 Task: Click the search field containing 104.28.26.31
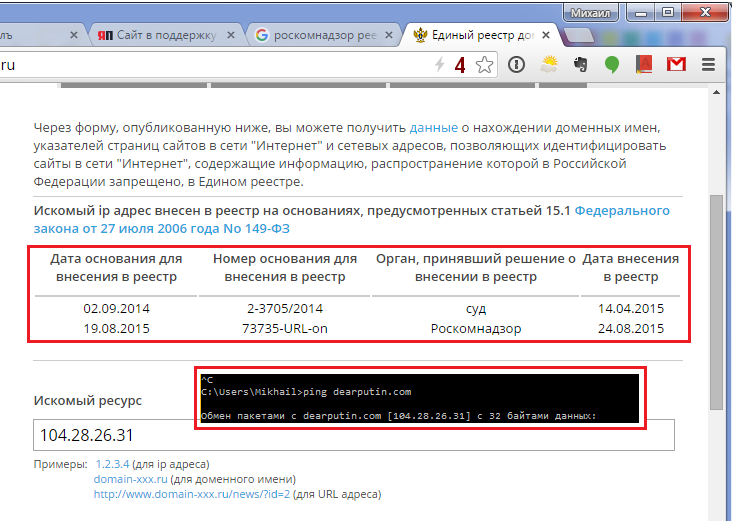pyautogui.click(x=353, y=435)
